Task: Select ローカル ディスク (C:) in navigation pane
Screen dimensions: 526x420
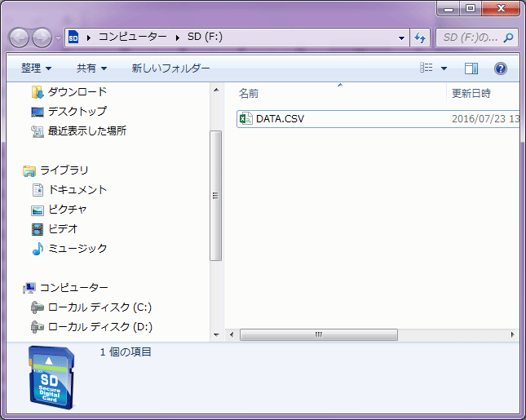Action: click(x=99, y=307)
